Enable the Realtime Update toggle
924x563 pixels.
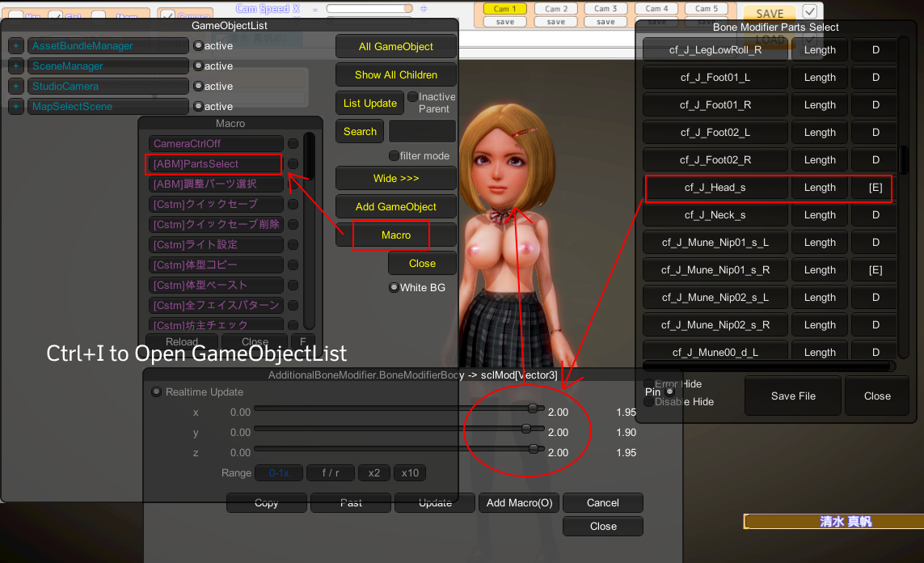pos(157,392)
